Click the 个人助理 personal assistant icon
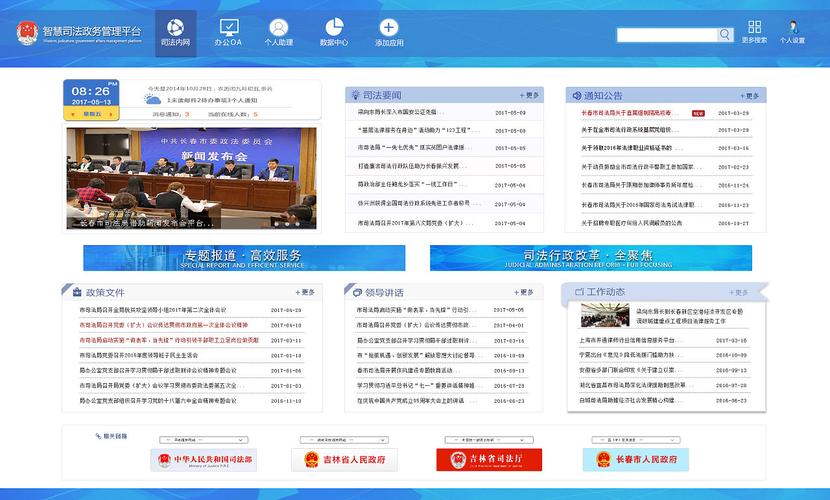The height and width of the screenshot is (500, 830). (x=278, y=30)
